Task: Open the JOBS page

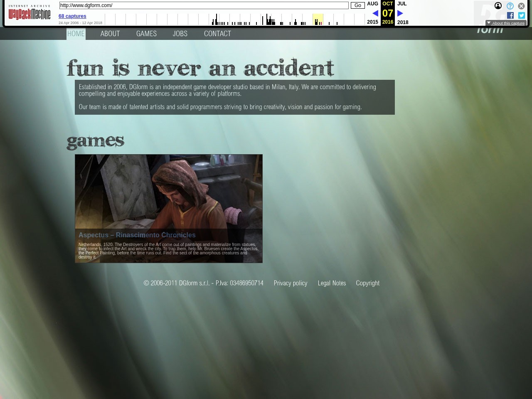Action: coord(180,34)
